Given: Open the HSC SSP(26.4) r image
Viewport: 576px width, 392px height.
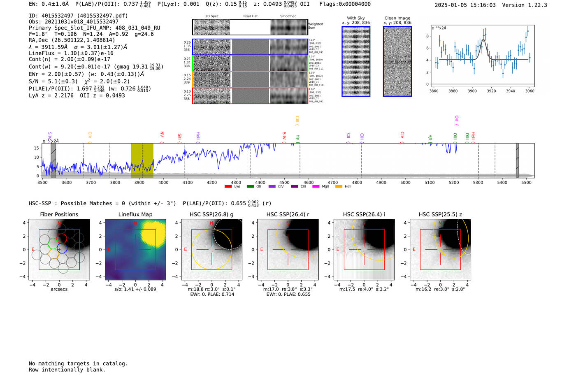Looking at the screenshot, I should (x=288, y=250).
